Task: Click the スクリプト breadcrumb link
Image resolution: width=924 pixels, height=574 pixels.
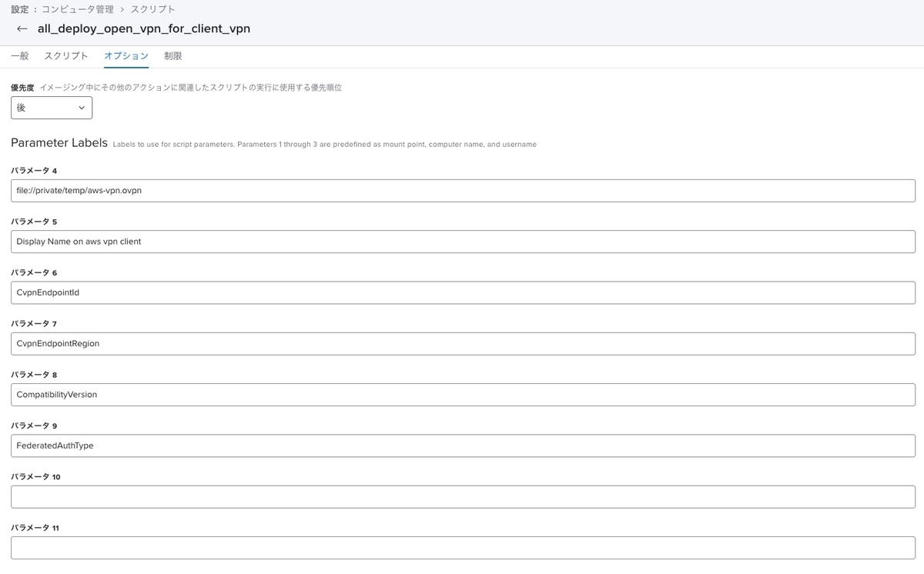Action: [152, 9]
